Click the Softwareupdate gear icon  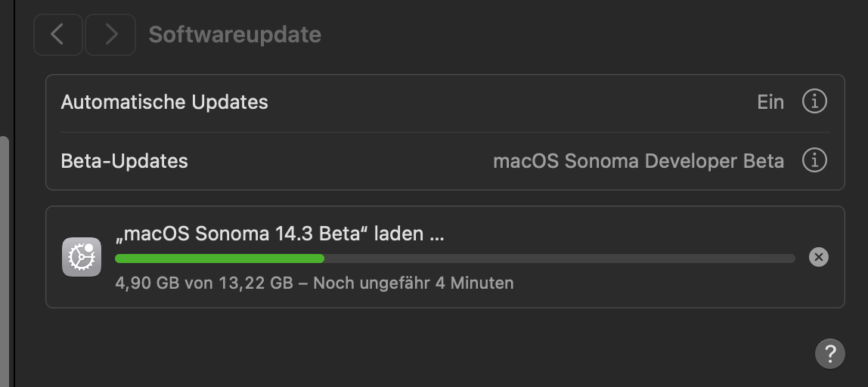(81, 257)
